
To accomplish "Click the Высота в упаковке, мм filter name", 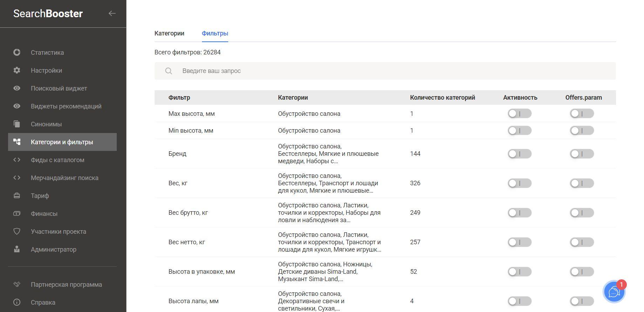I will (202, 272).
